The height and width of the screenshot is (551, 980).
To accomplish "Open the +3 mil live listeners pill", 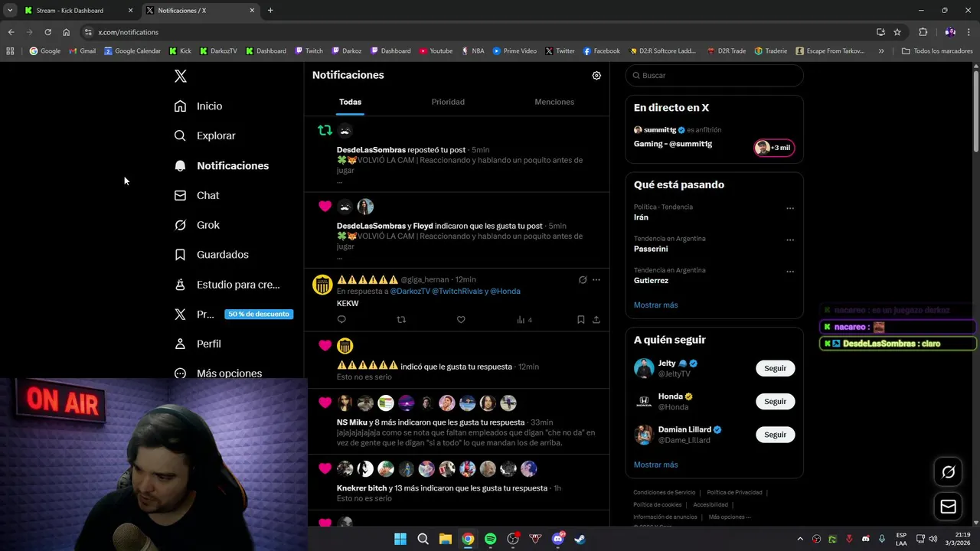I will click(x=774, y=148).
